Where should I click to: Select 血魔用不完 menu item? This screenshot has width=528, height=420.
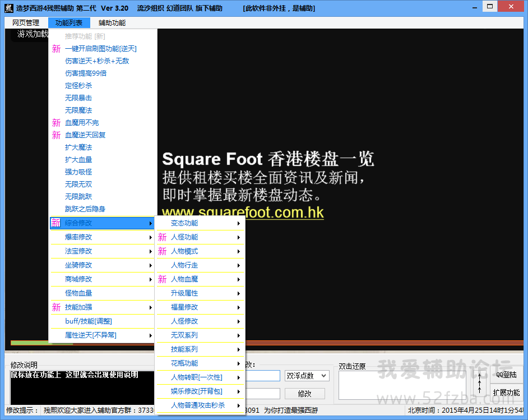click(101, 123)
